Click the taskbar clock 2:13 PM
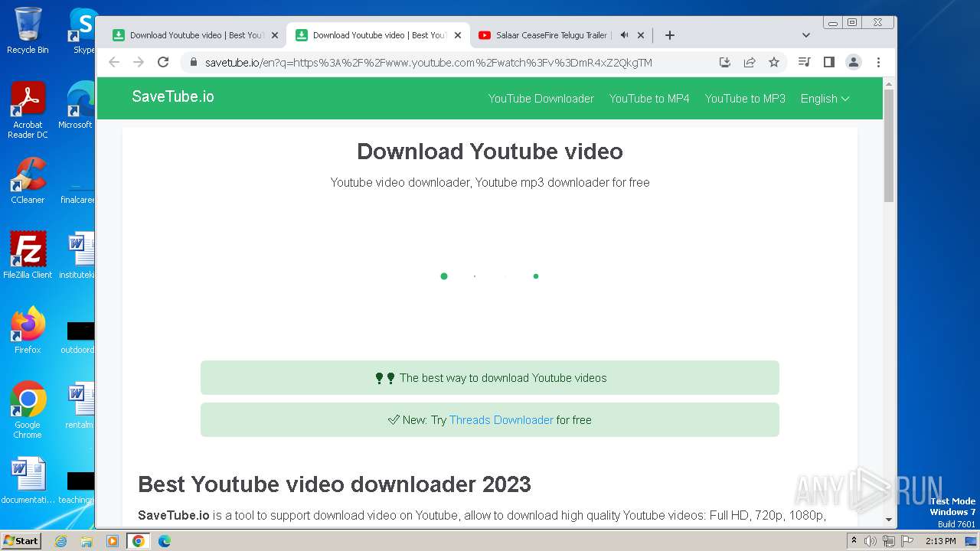The image size is (980, 551). [940, 541]
